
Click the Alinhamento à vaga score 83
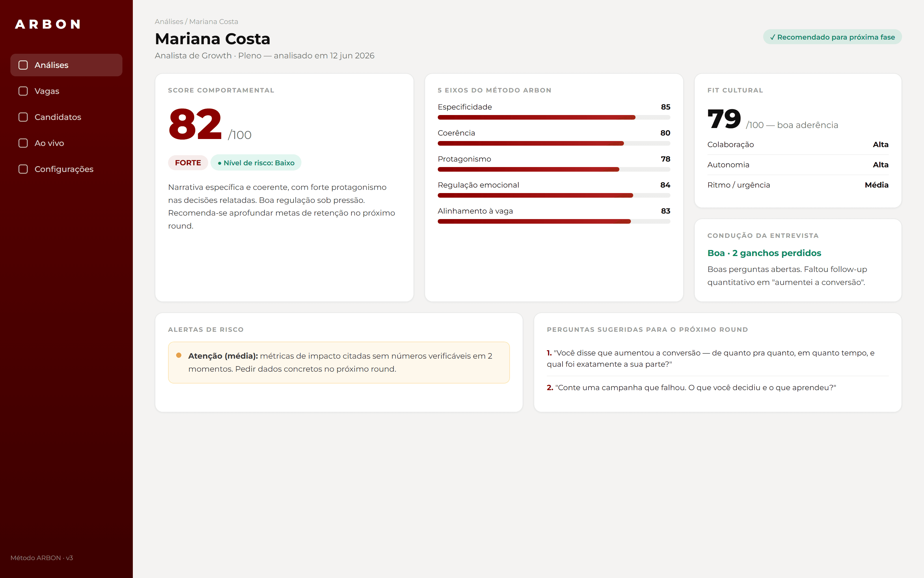[666, 211]
